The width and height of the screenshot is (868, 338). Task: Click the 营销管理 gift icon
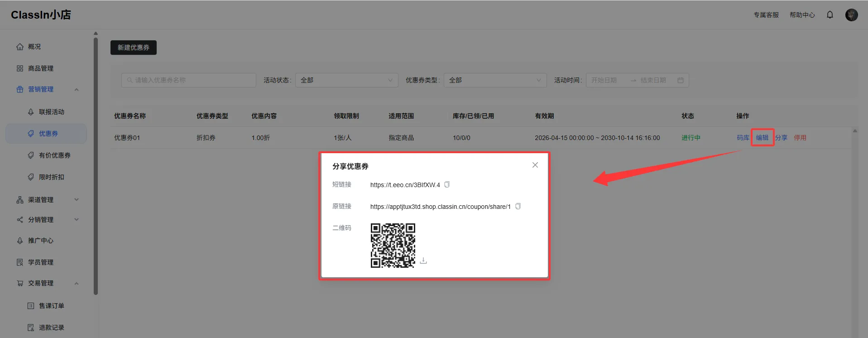pyautogui.click(x=20, y=89)
